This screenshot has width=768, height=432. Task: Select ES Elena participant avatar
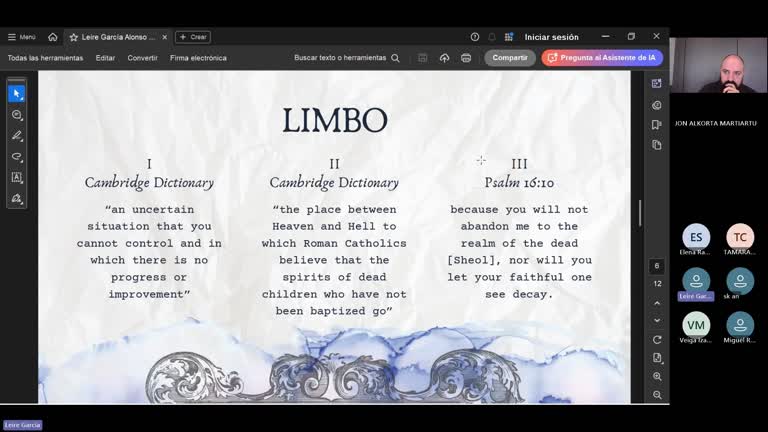click(x=696, y=237)
